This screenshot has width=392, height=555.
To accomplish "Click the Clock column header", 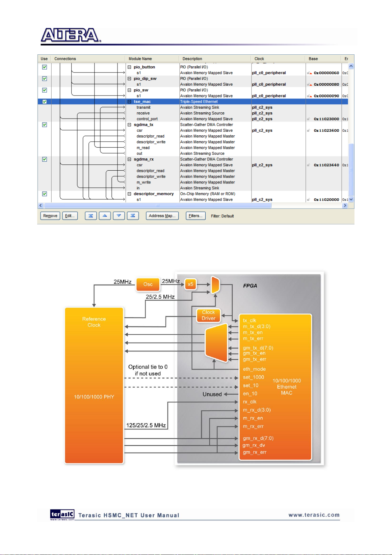I will pyautogui.click(x=278, y=59).
